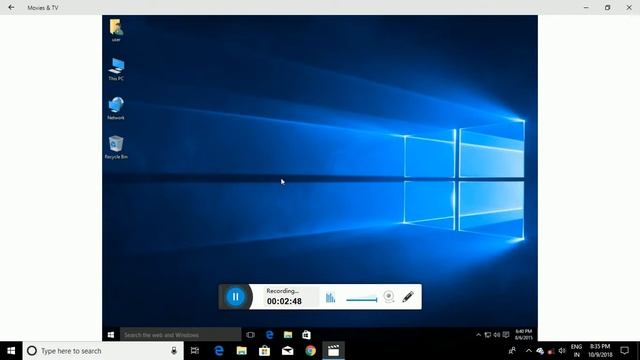
Task: Open Task View on the taskbar
Action: [x=195, y=351]
